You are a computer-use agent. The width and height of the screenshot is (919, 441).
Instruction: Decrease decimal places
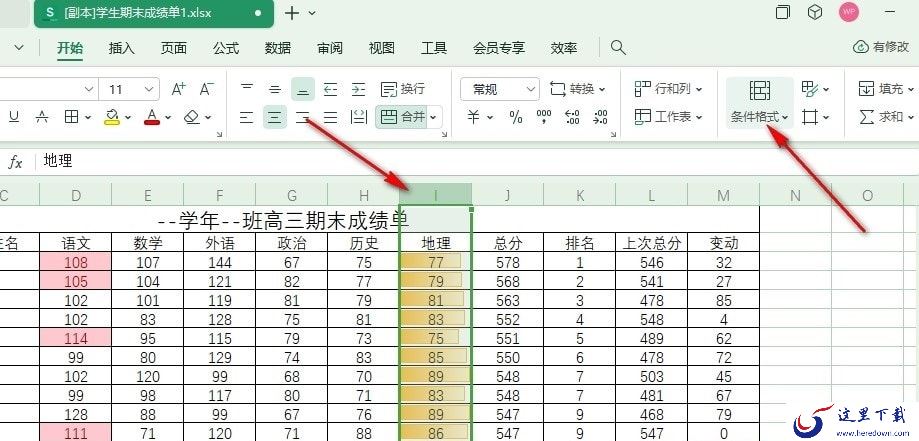coord(600,117)
